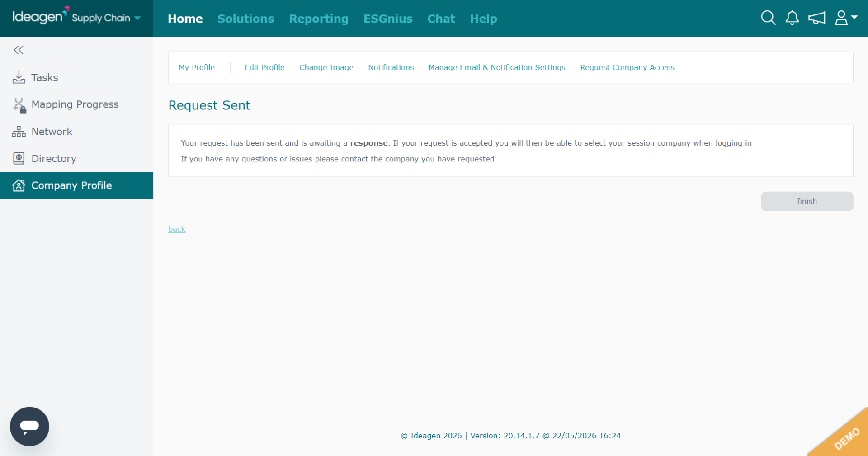
Task: Open the My Profile link
Action: tap(197, 67)
